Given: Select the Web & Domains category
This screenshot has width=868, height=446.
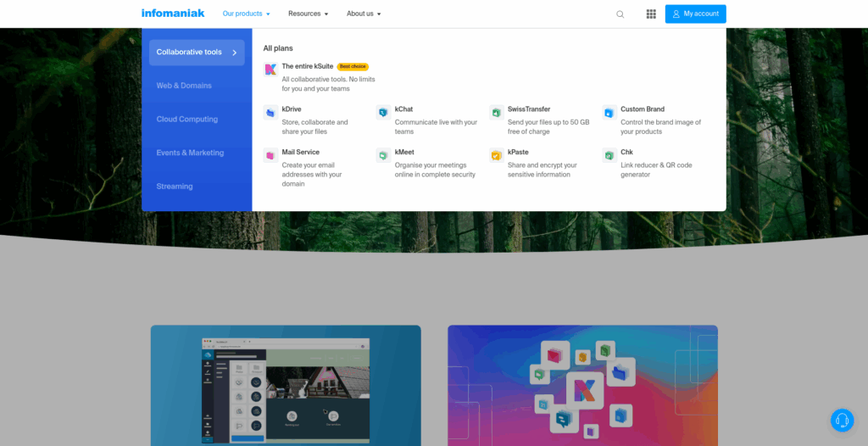Looking at the screenshot, I should pos(184,86).
